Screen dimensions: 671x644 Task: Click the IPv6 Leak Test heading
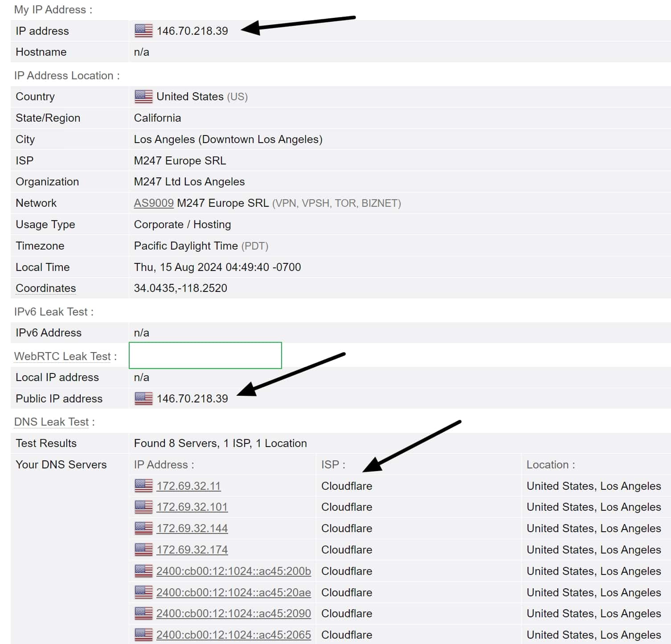point(54,312)
